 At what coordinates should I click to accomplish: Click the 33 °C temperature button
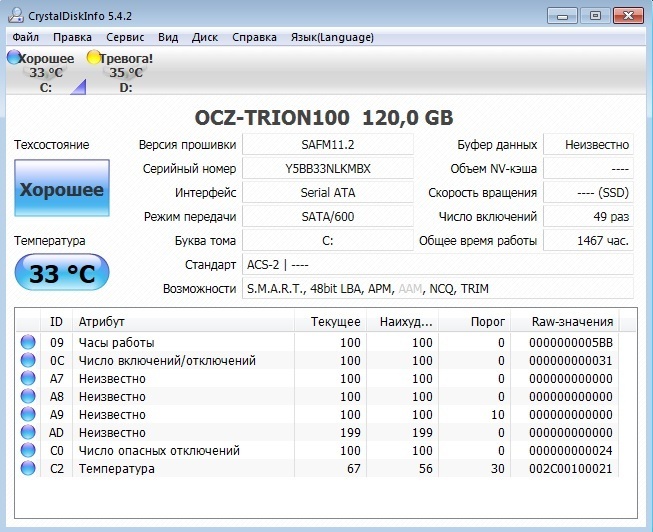click(62, 274)
